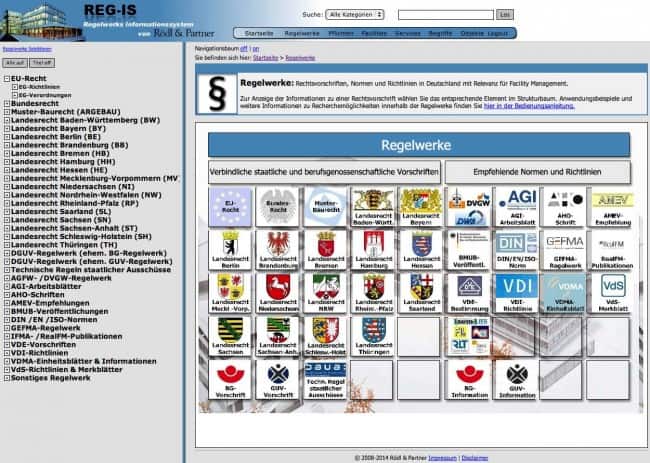
Task: Open the Landesrecht Brandenburg red eagle tile
Action: [277, 250]
